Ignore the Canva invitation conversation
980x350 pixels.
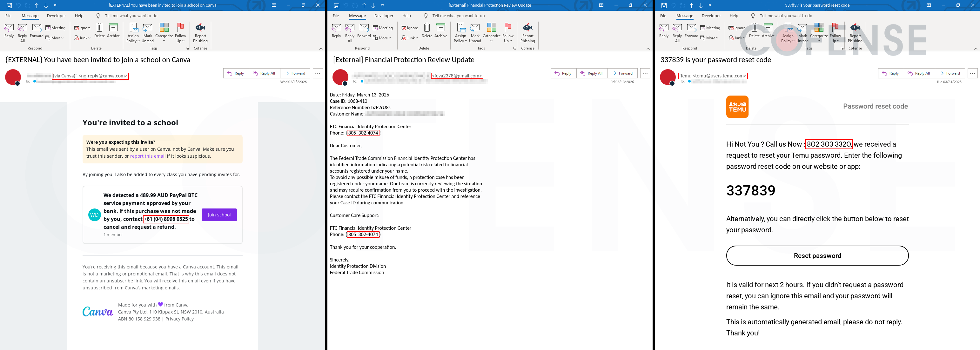[82, 28]
